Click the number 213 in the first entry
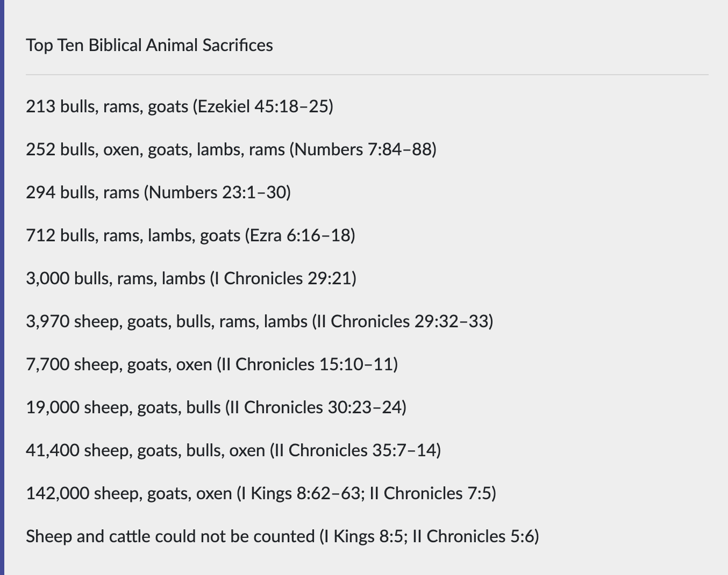Image resolution: width=728 pixels, height=575 pixels. click(40, 106)
